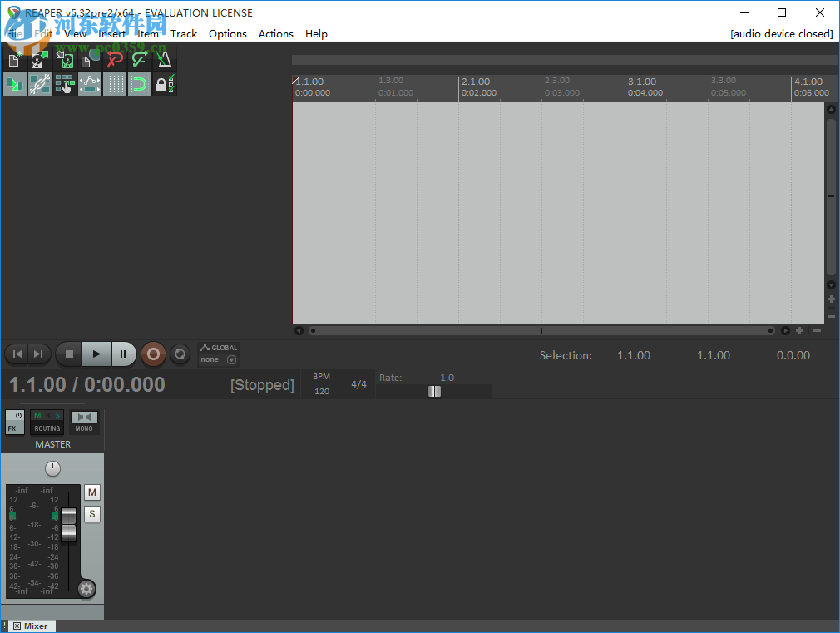Open the Track menu

184,34
